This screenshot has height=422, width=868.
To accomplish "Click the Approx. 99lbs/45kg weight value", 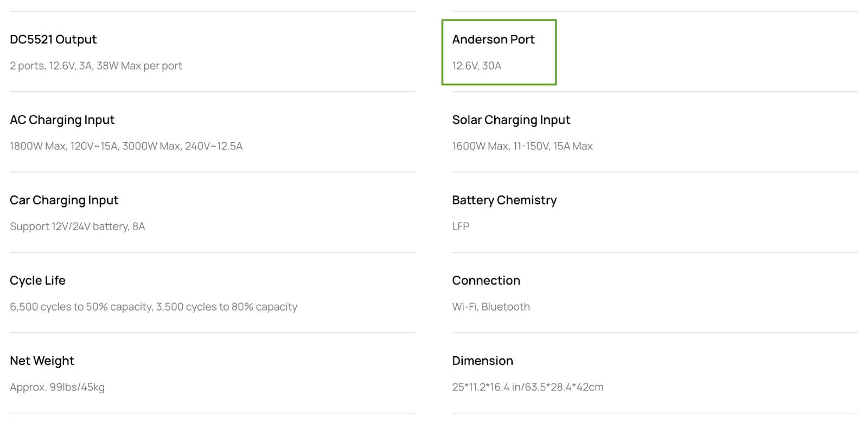I will pyautogui.click(x=57, y=387).
